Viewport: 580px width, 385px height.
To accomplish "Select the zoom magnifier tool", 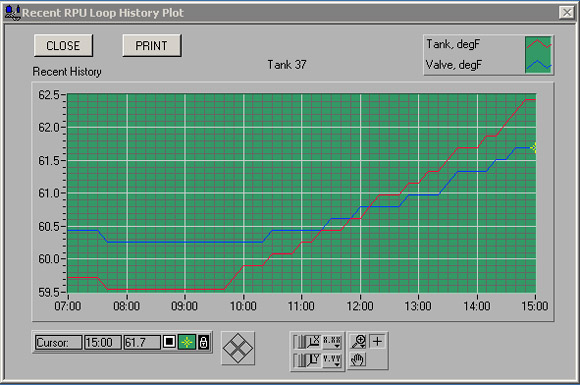I will pos(358,341).
